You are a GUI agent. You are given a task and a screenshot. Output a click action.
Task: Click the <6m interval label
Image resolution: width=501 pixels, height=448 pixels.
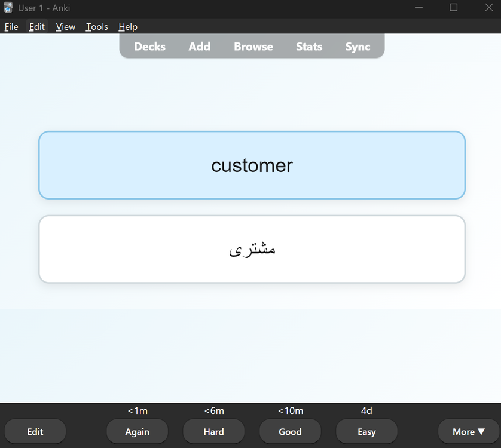214,410
